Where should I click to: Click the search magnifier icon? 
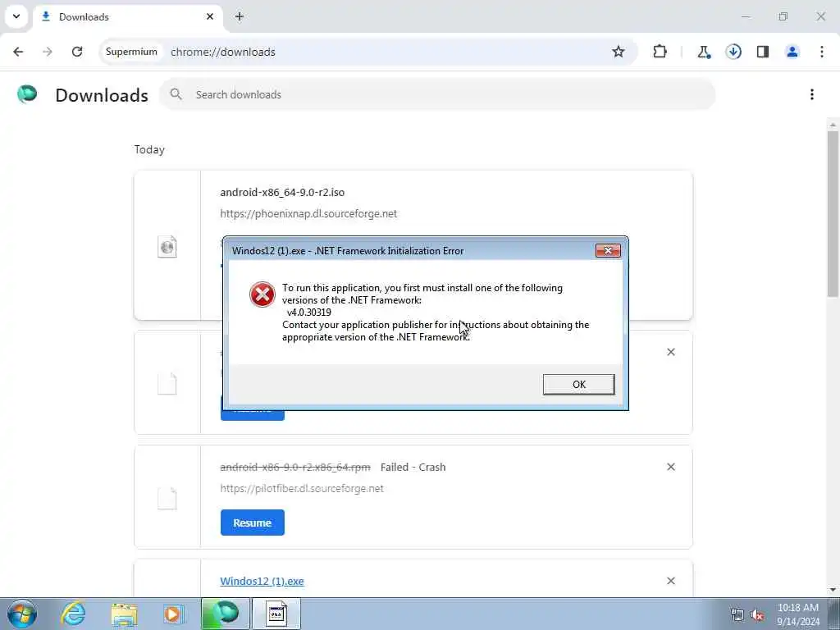[x=176, y=94]
